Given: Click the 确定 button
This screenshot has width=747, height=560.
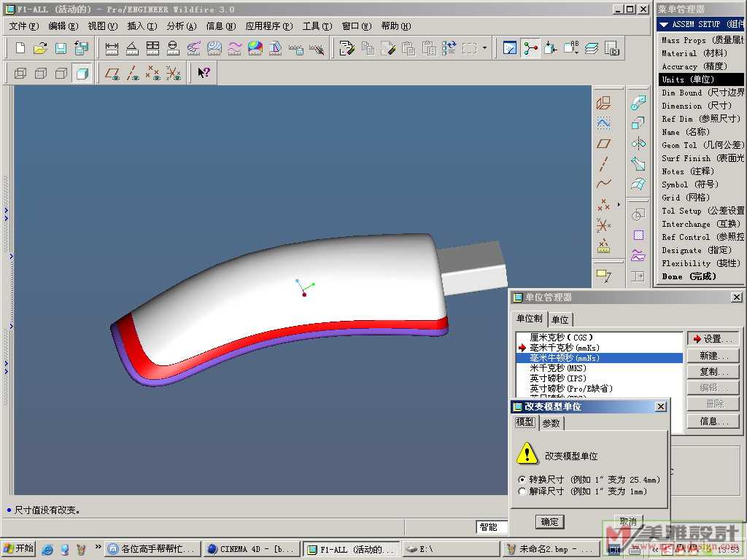Looking at the screenshot, I should tap(549, 521).
